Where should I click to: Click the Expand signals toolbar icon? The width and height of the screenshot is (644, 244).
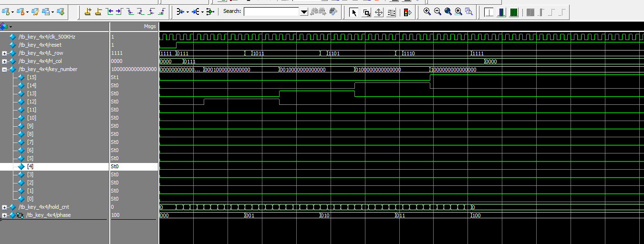tap(195, 12)
